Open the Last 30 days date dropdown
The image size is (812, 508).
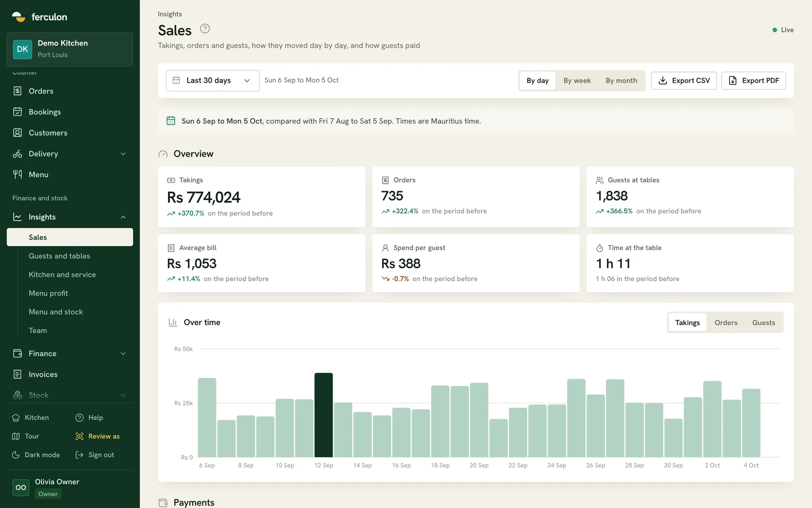point(213,80)
